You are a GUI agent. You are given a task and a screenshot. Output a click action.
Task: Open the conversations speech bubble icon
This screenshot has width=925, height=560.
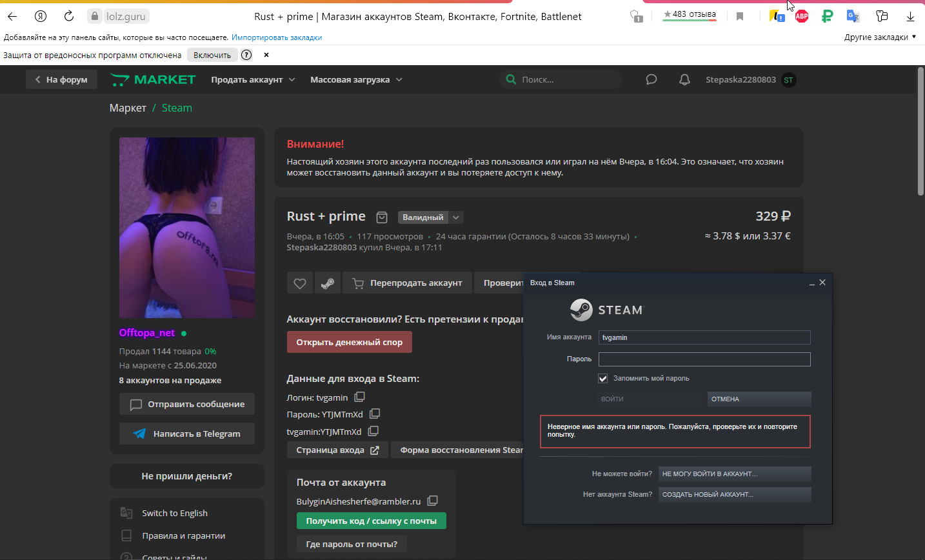click(x=651, y=79)
